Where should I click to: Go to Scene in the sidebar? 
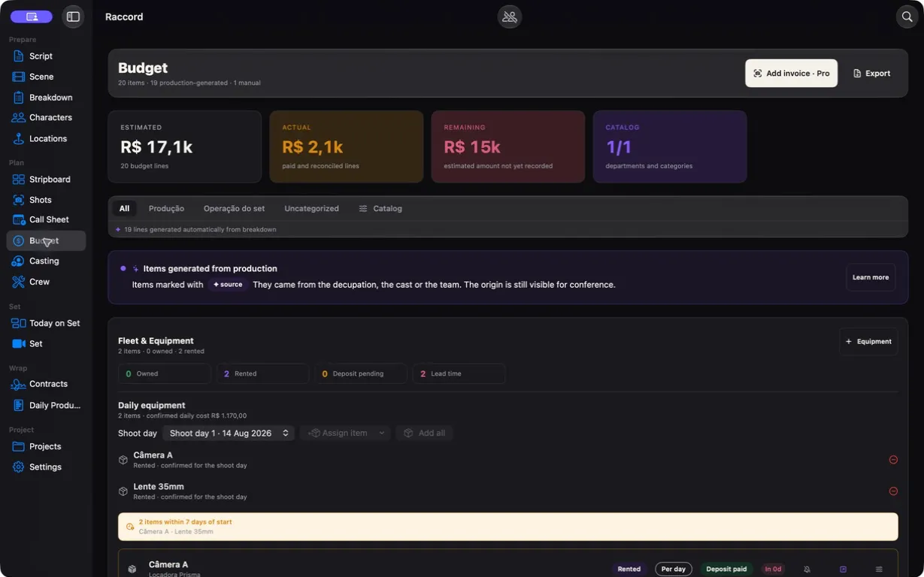46,77
